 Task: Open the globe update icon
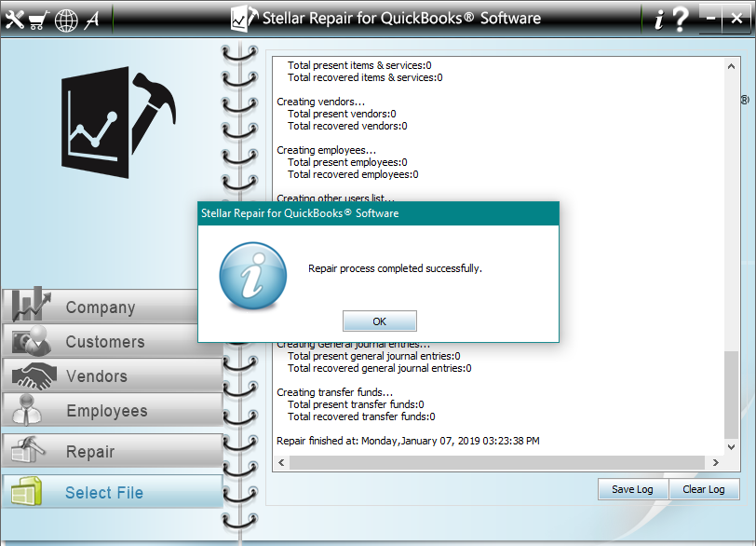[x=66, y=20]
